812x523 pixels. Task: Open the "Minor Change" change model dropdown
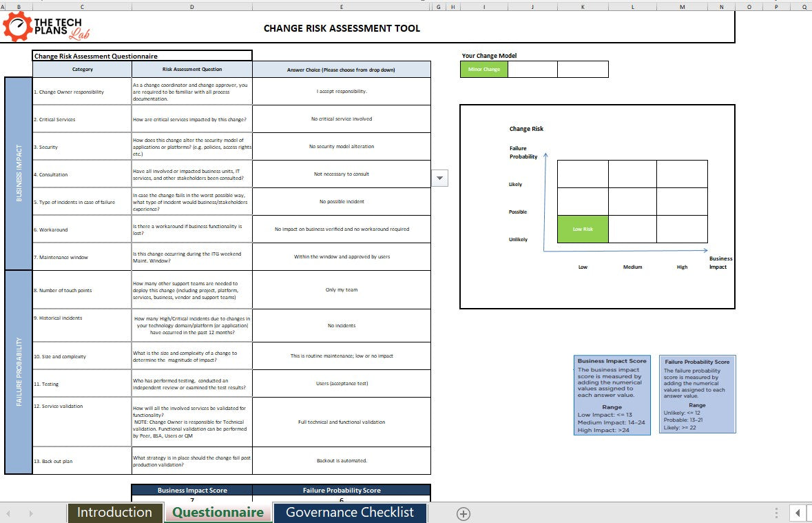click(x=483, y=69)
